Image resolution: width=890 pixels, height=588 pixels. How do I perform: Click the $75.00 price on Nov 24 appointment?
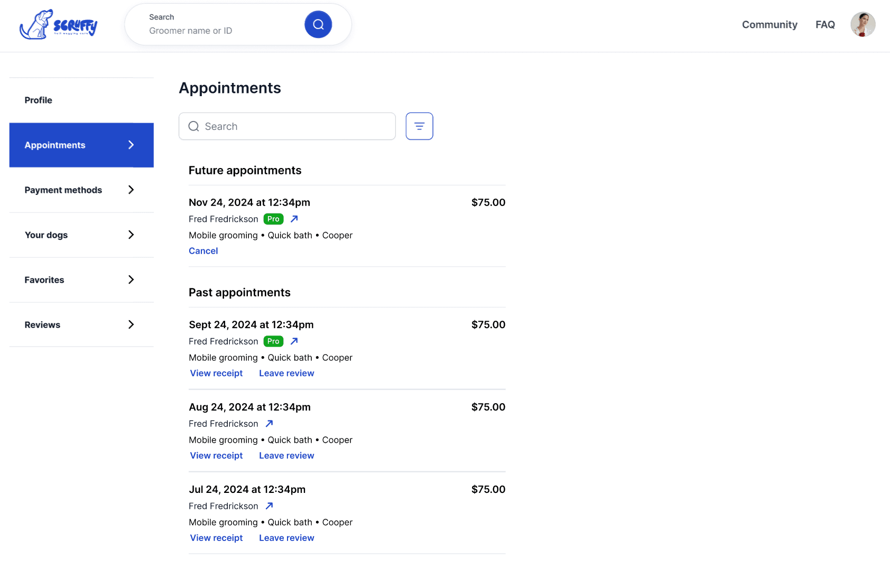[x=488, y=202]
